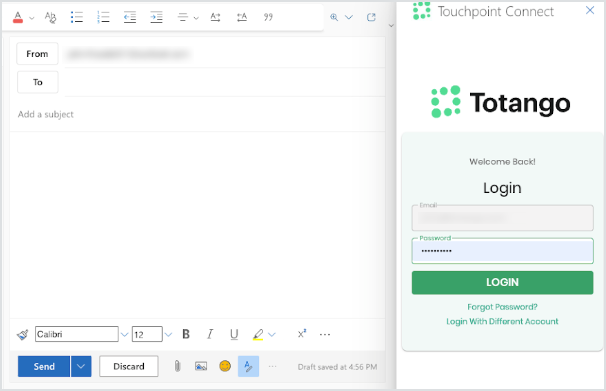Set right-to-left text direction
The width and height of the screenshot is (606, 391).
[x=242, y=17]
